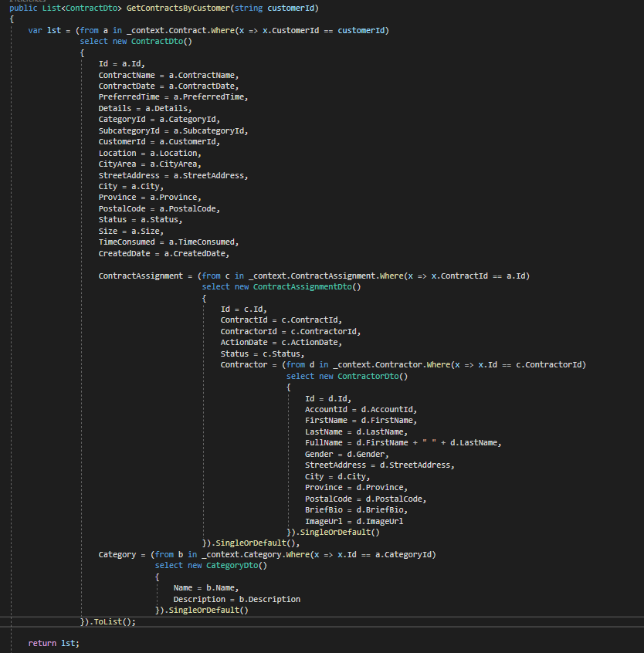This screenshot has width=644, height=653.
Task: Click the 'ContractorId = c.ContractorId,' line
Action: pos(291,331)
